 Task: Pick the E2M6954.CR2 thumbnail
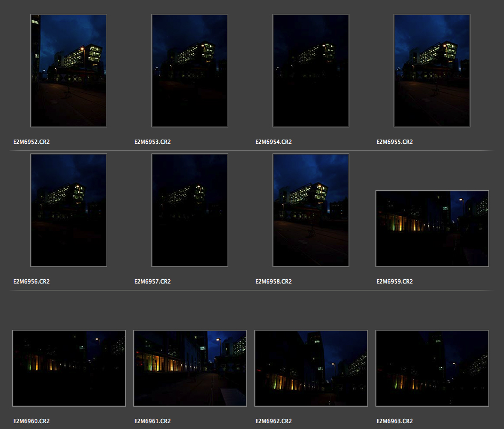click(311, 70)
